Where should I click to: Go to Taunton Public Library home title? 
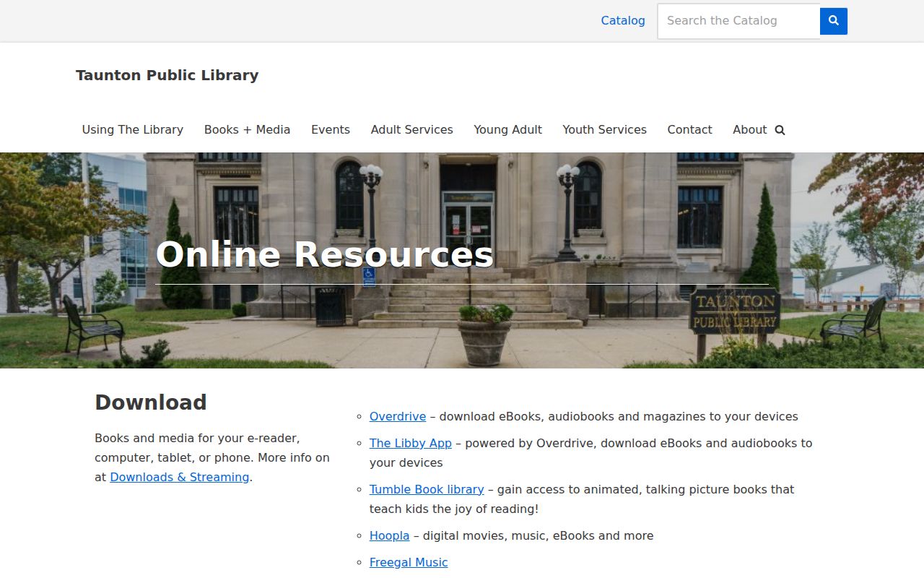coord(167,75)
